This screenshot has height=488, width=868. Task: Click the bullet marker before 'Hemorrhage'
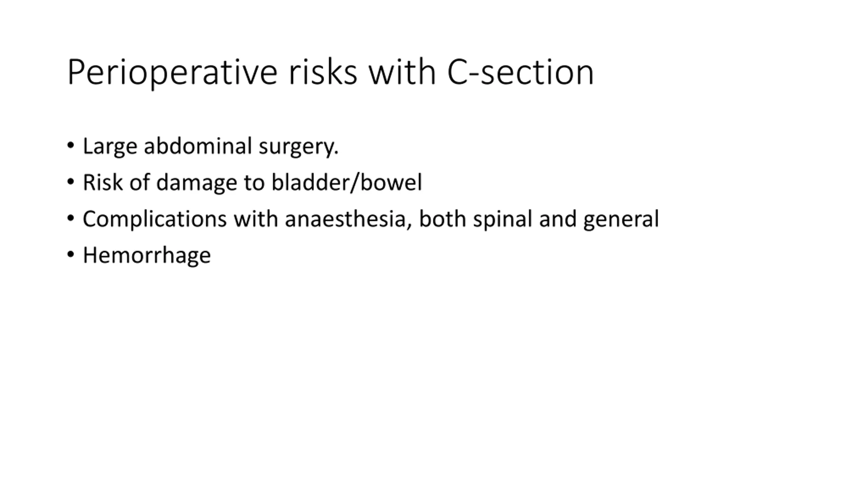pyautogui.click(x=71, y=254)
